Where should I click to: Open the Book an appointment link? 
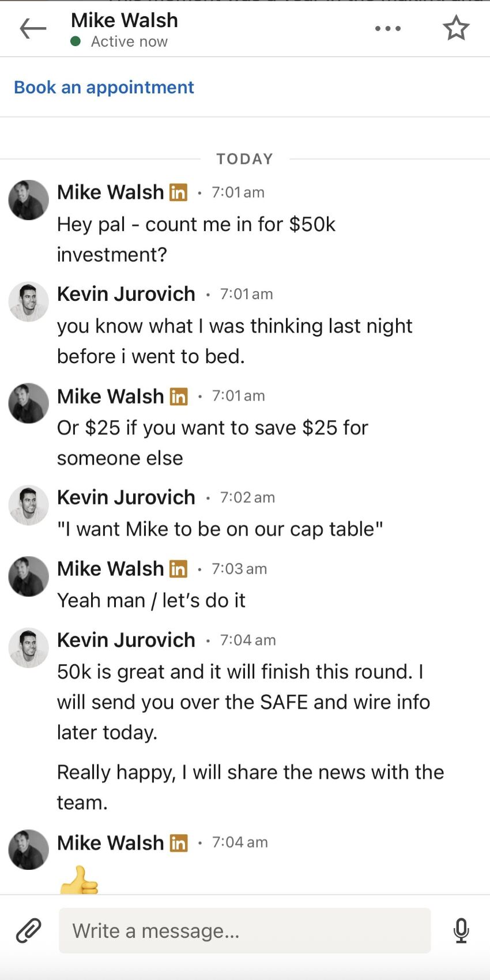pos(104,87)
